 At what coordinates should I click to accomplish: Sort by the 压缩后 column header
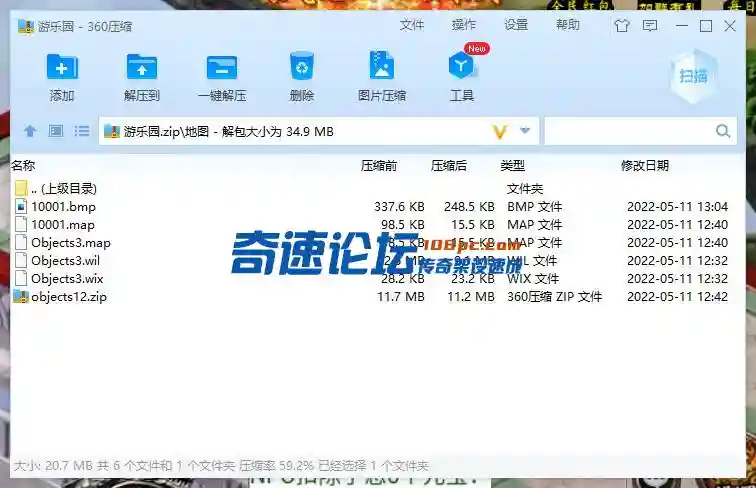click(449, 166)
